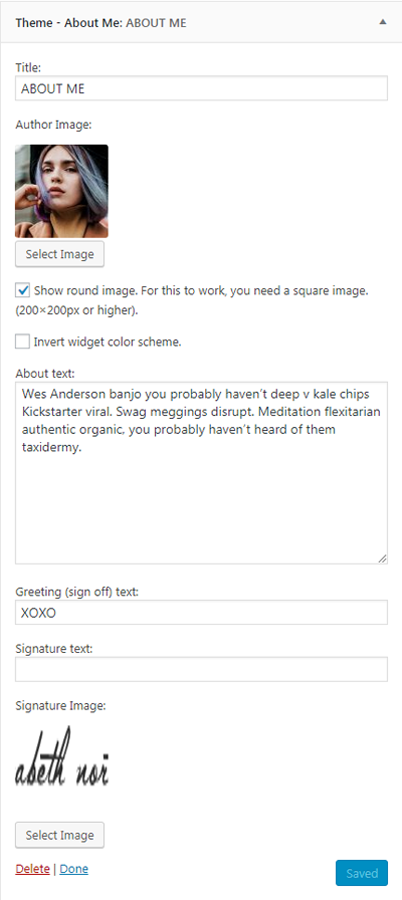This screenshot has width=402, height=900.
Task: Click the Show round image label text
Action: click(x=192, y=301)
